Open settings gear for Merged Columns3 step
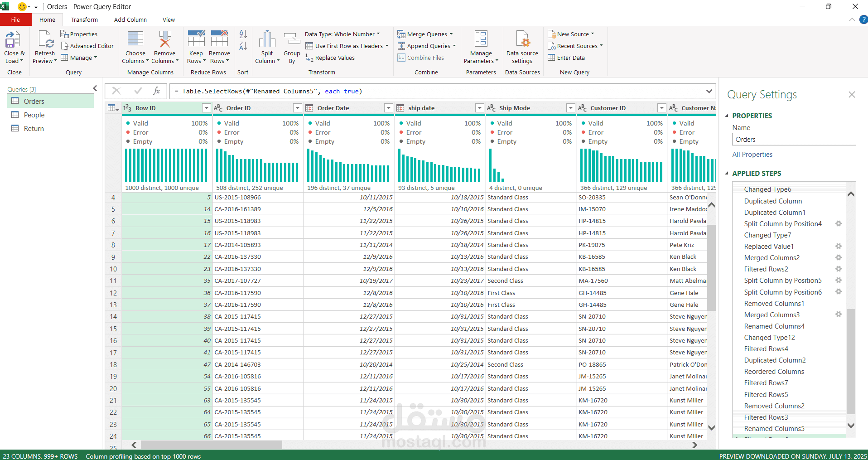The height and width of the screenshot is (460, 868). click(x=839, y=314)
